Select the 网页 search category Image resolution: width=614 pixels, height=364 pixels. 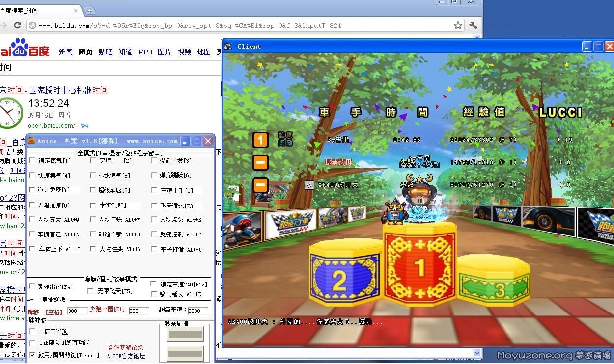[85, 52]
